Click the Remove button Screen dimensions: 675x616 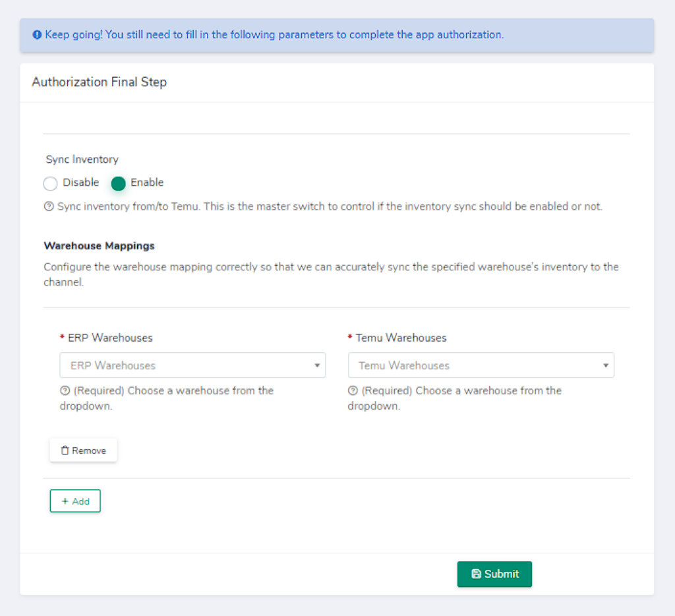pyautogui.click(x=84, y=450)
